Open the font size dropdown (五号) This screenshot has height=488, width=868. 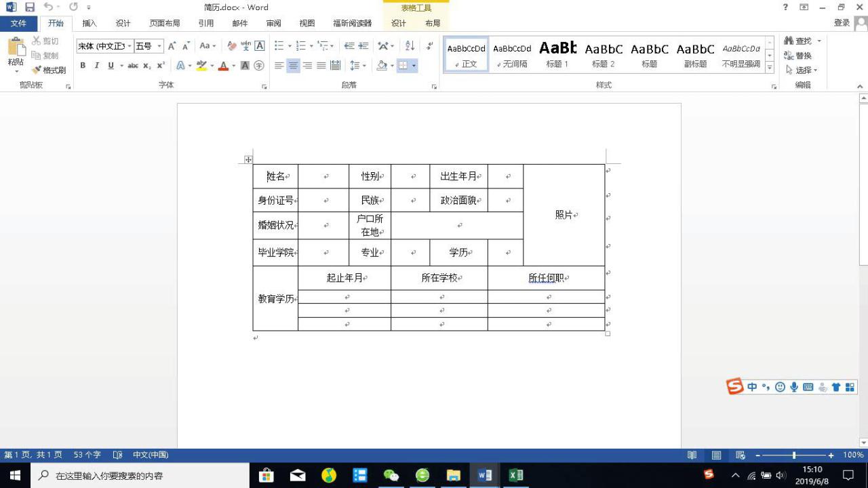click(159, 46)
